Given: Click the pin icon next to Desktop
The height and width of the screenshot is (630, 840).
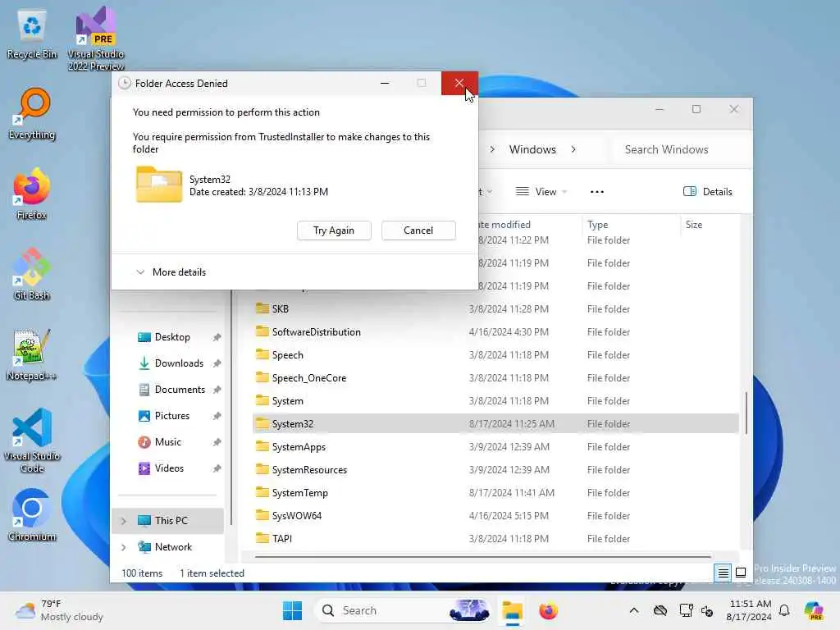Looking at the screenshot, I should point(217,337).
